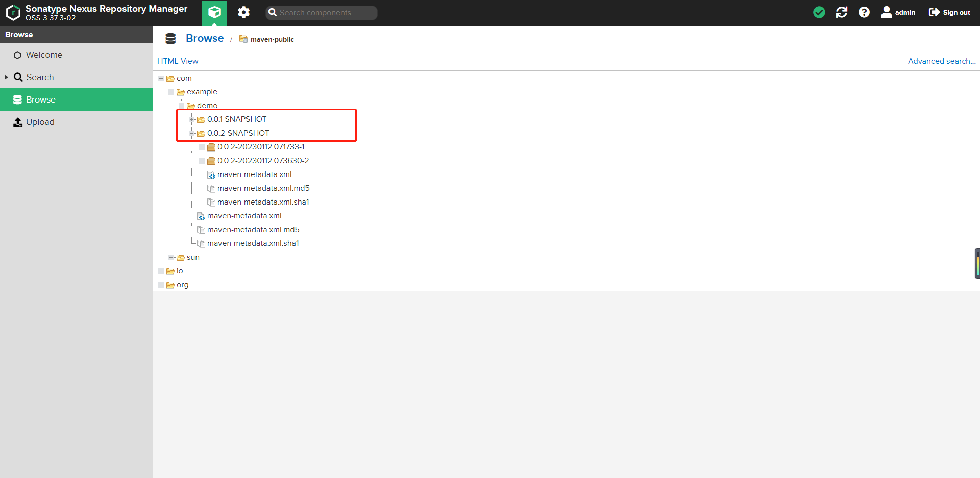Expand the io folder node
This screenshot has height=478, width=980.
click(x=161, y=271)
